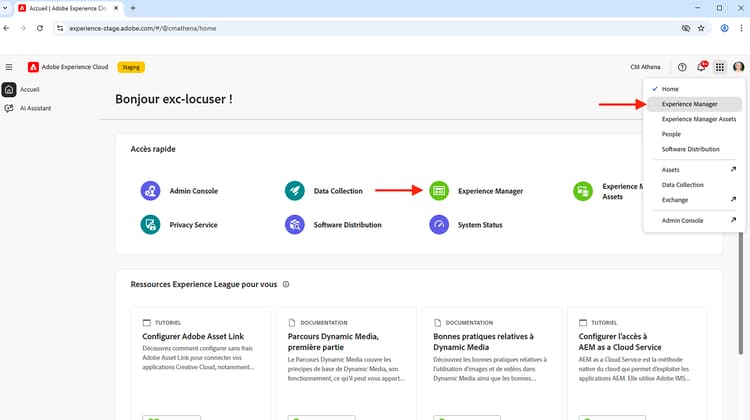750x420 pixels.
Task: Open Software Distribution quick access icon
Action: (x=295, y=224)
